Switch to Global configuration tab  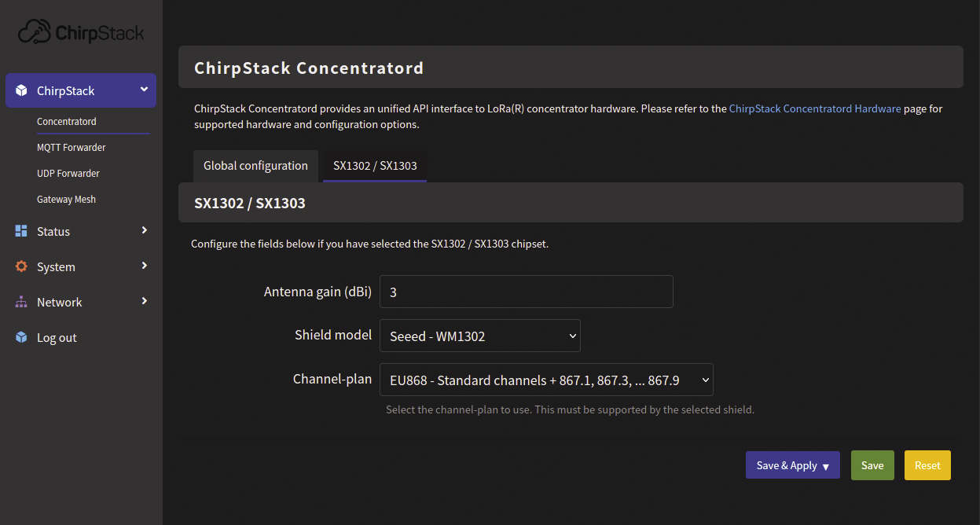click(x=255, y=166)
